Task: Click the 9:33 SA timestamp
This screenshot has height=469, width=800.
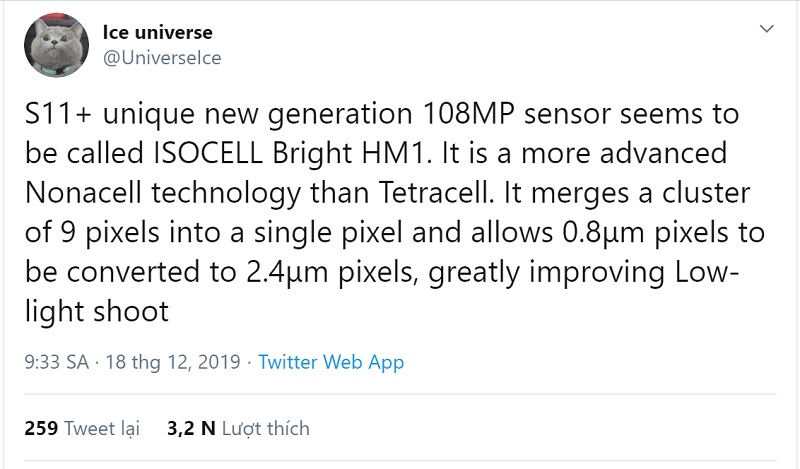Action: click(x=56, y=362)
